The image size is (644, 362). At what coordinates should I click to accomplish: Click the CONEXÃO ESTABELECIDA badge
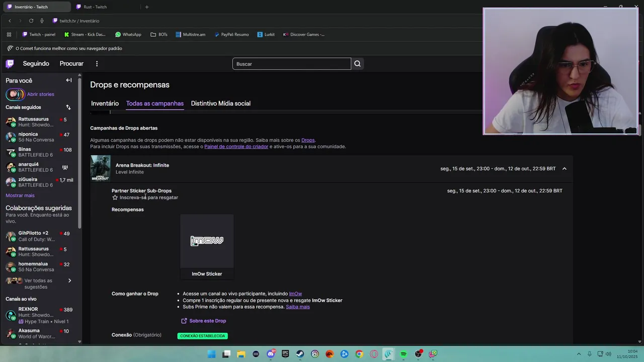click(x=203, y=336)
